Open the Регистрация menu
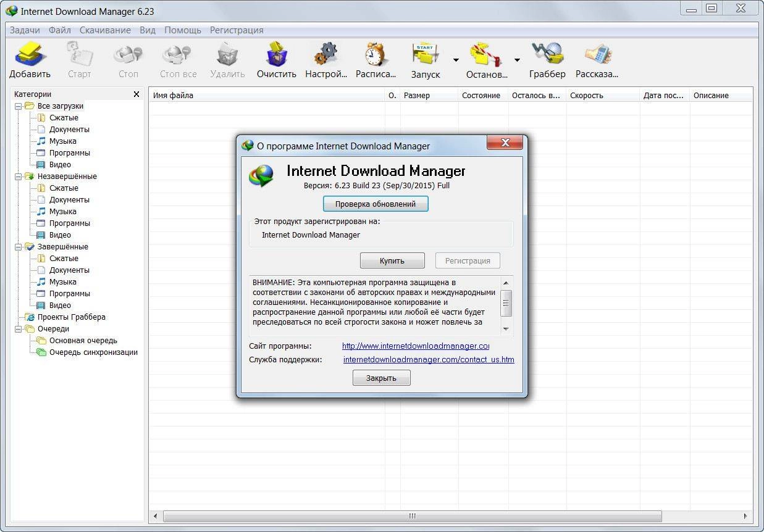Image resolution: width=764 pixels, height=532 pixels. 237,30
